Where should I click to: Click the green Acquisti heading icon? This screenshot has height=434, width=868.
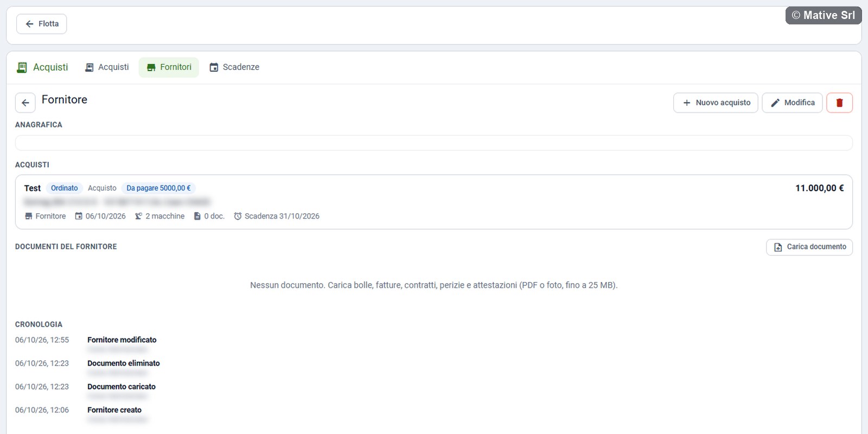tap(22, 67)
